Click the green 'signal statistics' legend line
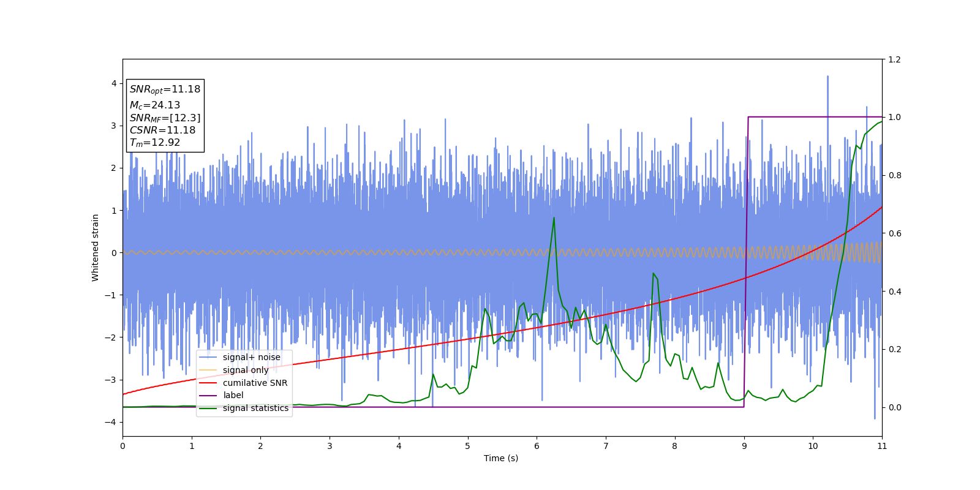 pos(208,409)
